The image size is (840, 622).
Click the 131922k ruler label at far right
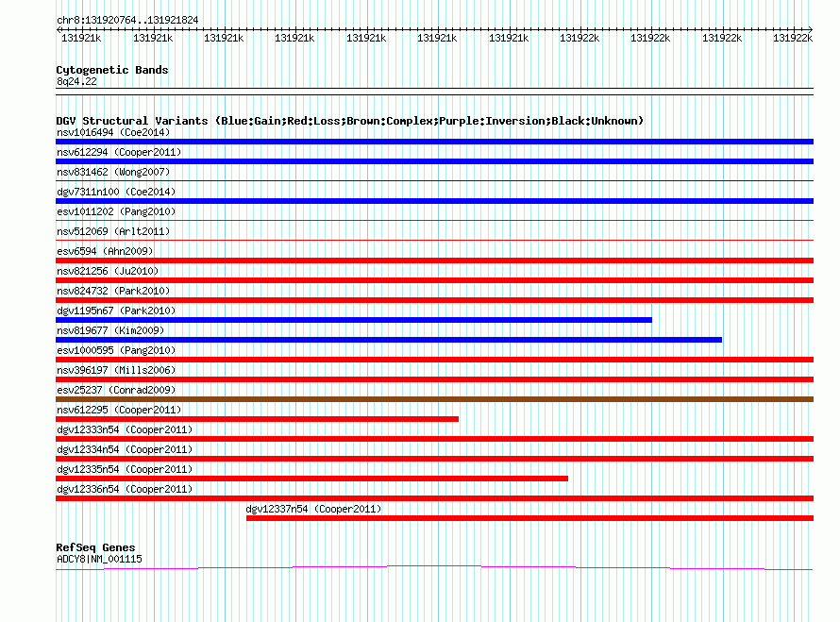point(792,38)
